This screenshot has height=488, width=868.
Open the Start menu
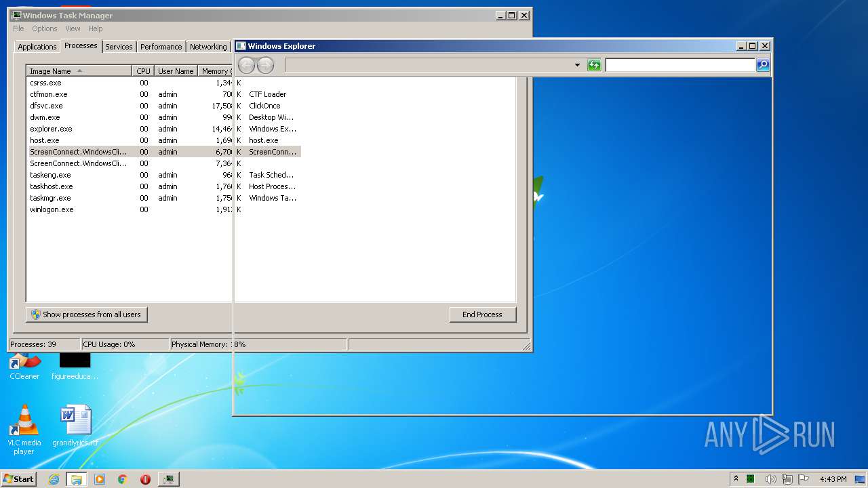pos(18,479)
